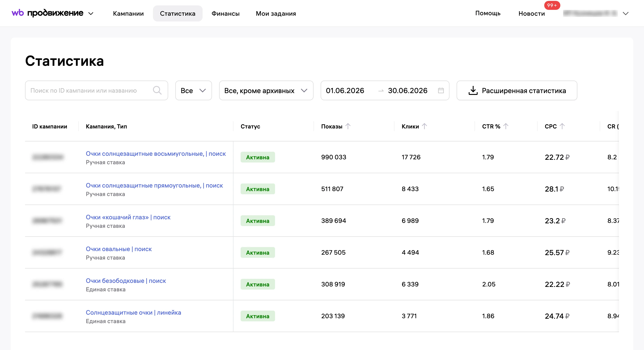644x350 pixels.
Task: Open the calendar icon in date range
Action: tap(441, 90)
